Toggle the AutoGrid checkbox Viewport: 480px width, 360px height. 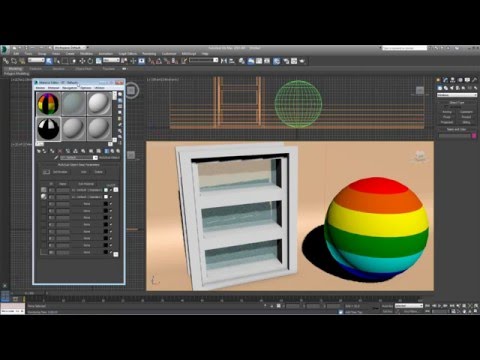[x=446, y=107]
